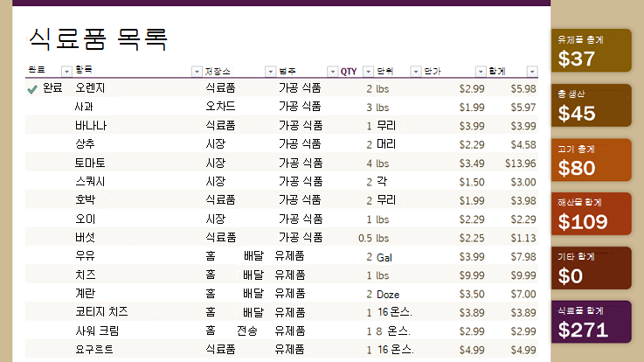This screenshot has width=644, height=362.
Task: Select the 사과 item cell
Action: point(84,107)
